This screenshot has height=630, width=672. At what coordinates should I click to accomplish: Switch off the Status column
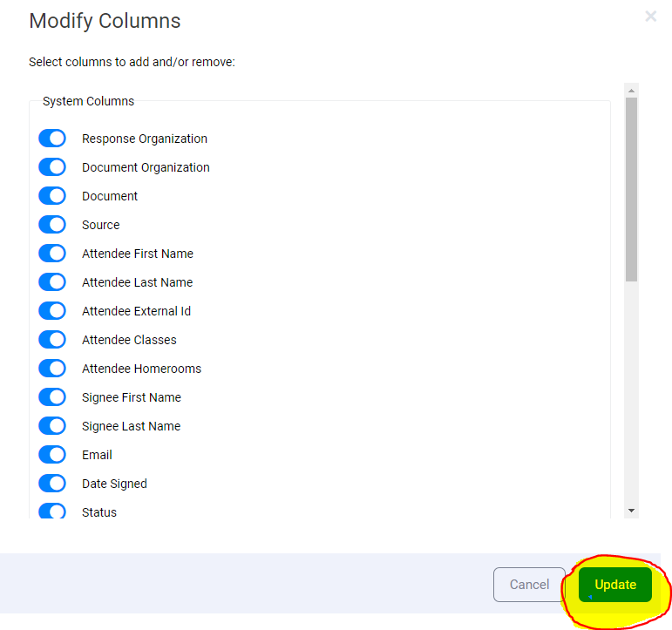[x=52, y=511]
